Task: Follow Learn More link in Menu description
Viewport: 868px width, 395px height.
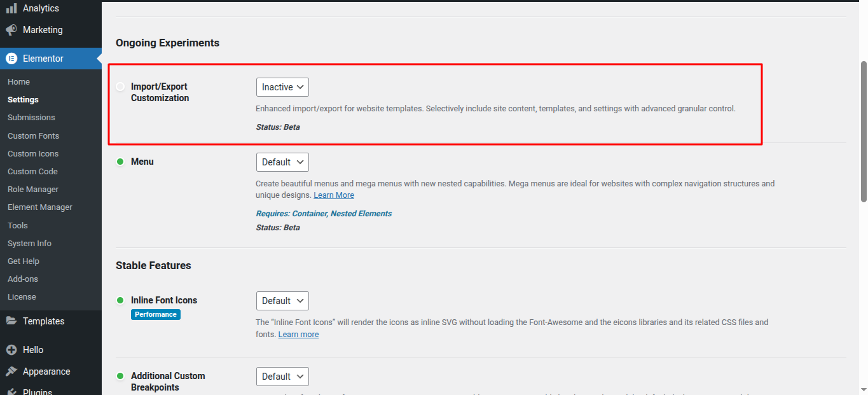Action: pyautogui.click(x=334, y=195)
